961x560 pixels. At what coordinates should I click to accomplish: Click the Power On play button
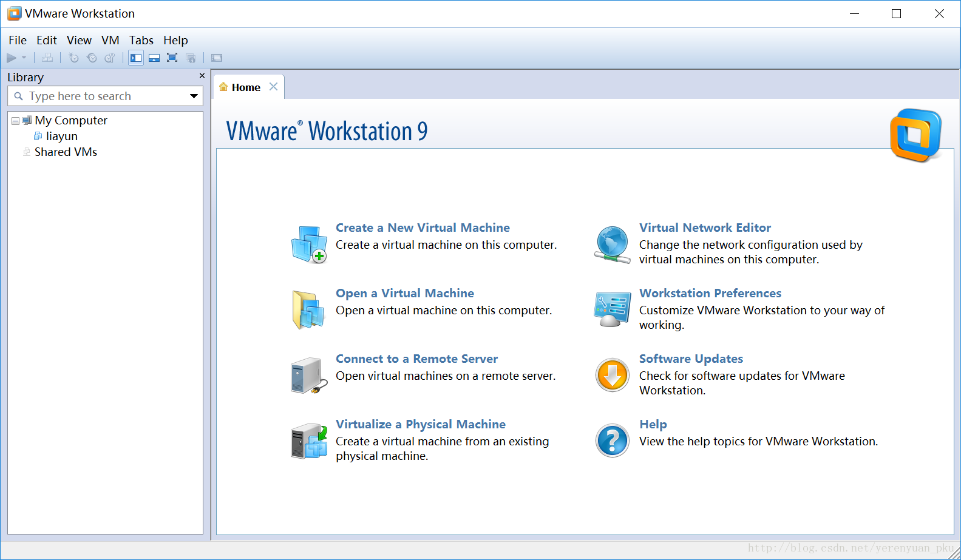[12, 58]
